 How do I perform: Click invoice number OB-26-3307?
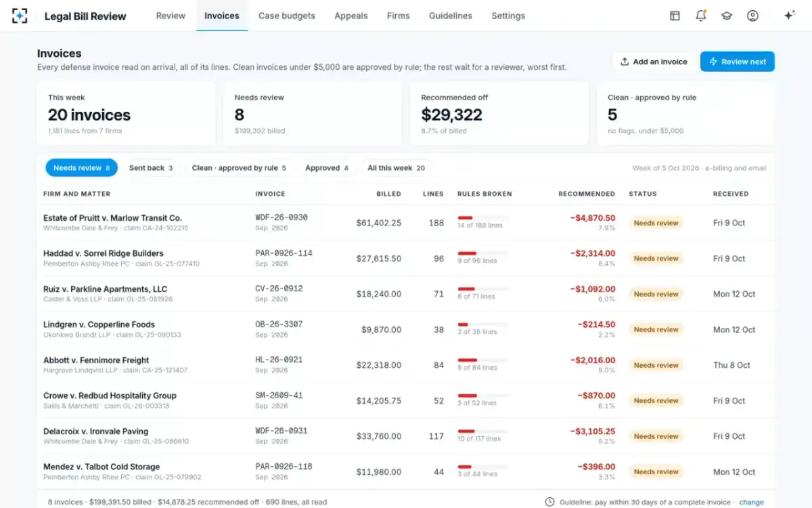[279, 324]
